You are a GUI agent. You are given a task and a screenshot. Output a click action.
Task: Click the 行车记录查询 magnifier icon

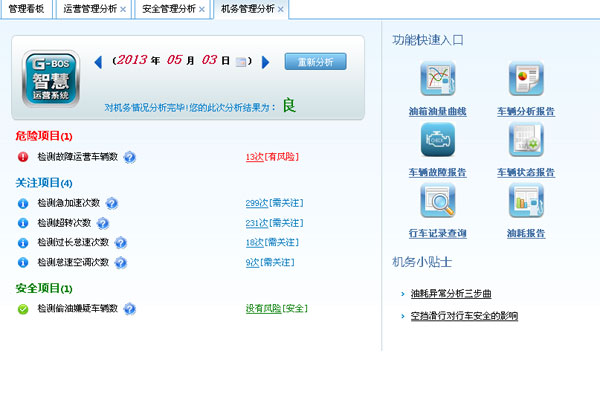pos(437,201)
